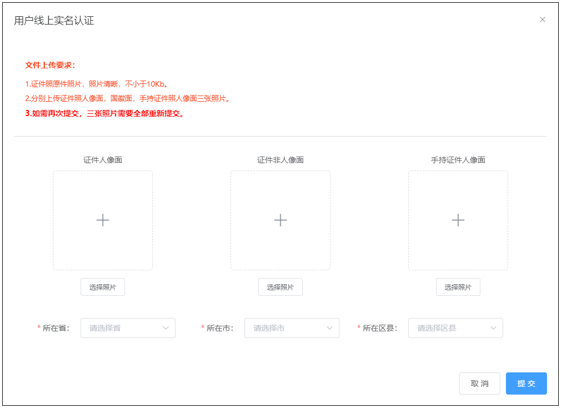Expand city chevron arrow
Viewport: 561px width, 408px height.
(x=330, y=328)
